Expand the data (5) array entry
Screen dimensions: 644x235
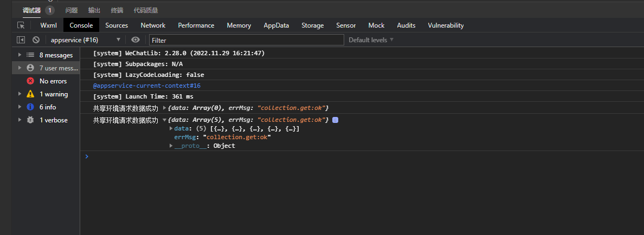click(172, 128)
